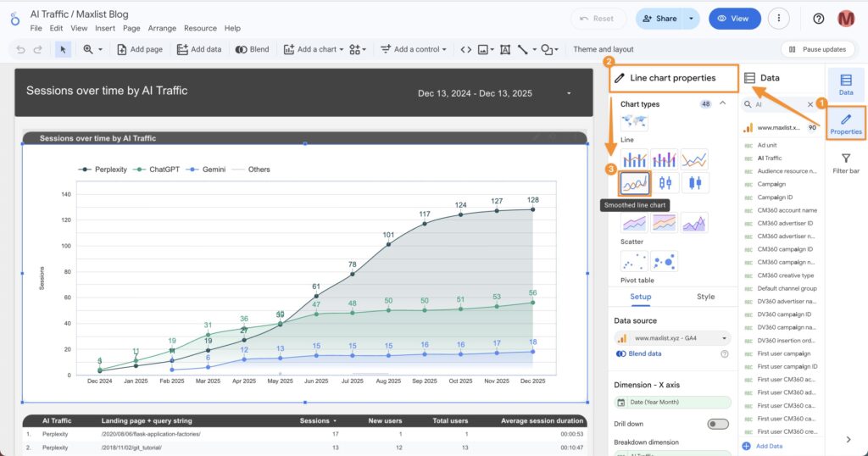
Task: Choose the geo map chart type
Action: pos(634,120)
